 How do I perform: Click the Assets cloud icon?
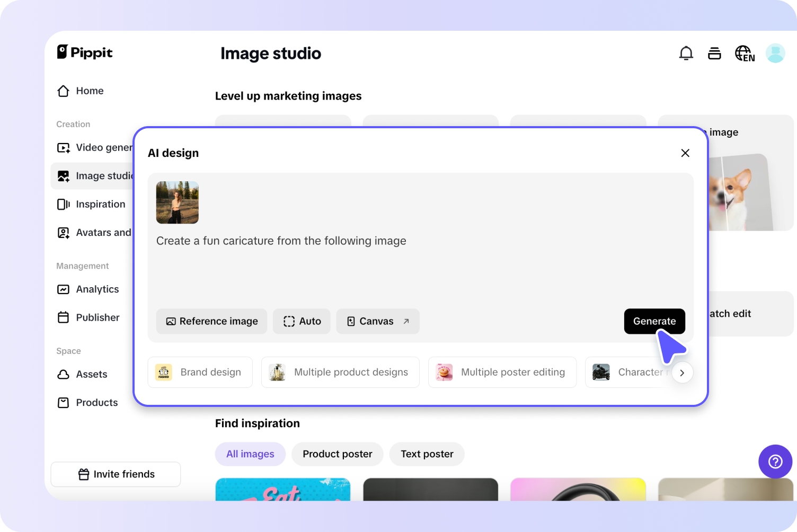point(64,374)
